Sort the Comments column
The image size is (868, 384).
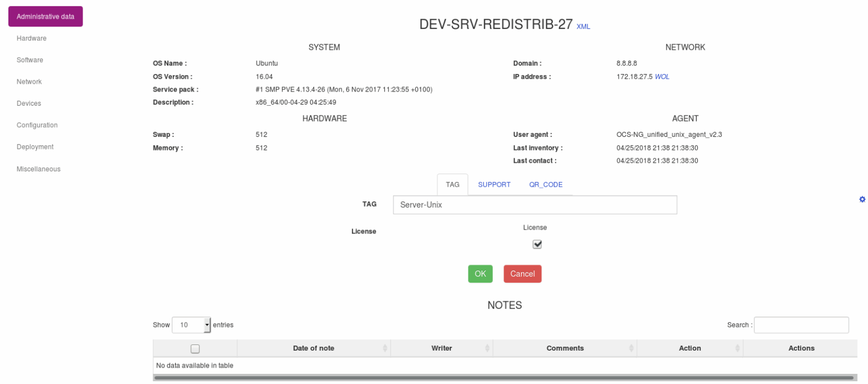pos(565,348)
